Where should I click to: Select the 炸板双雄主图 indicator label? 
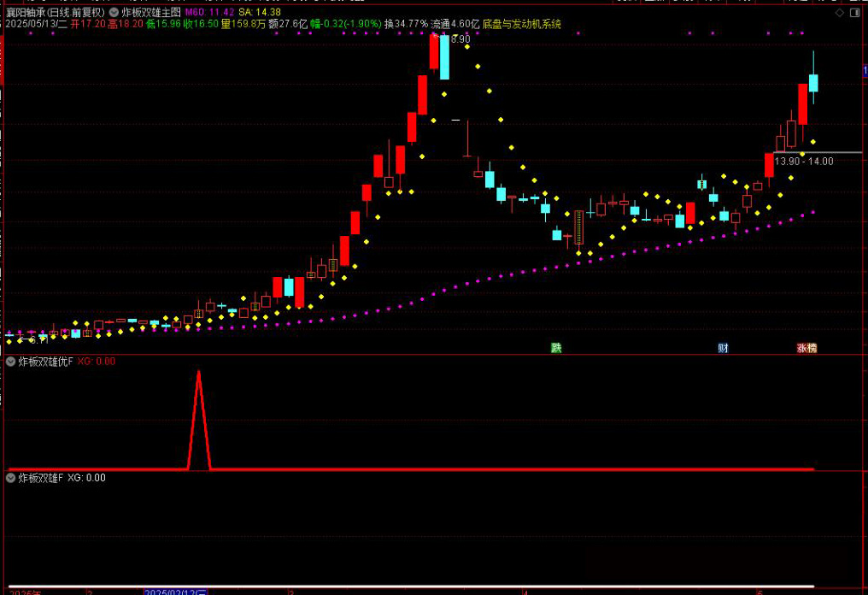point(151,13)
